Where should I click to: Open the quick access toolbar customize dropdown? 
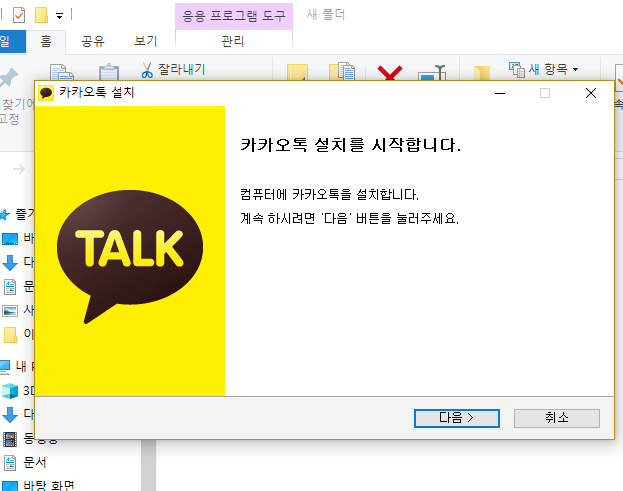point(60,16)
